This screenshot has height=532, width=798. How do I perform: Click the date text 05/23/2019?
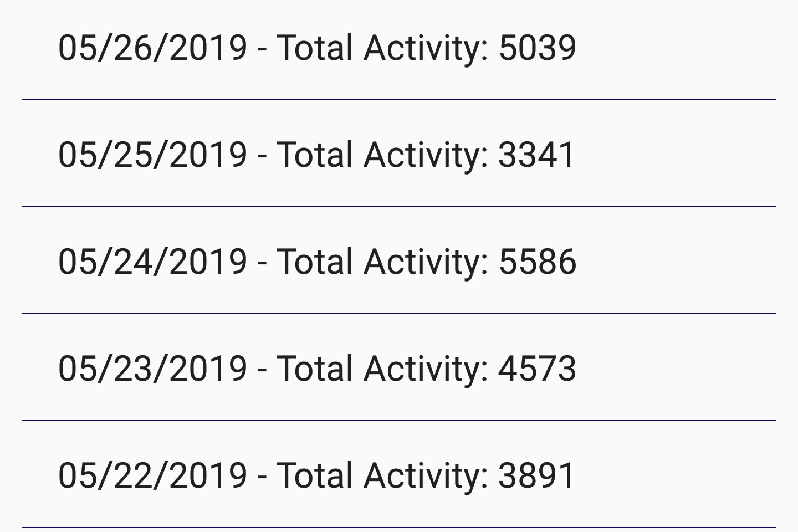coord(152,369)
